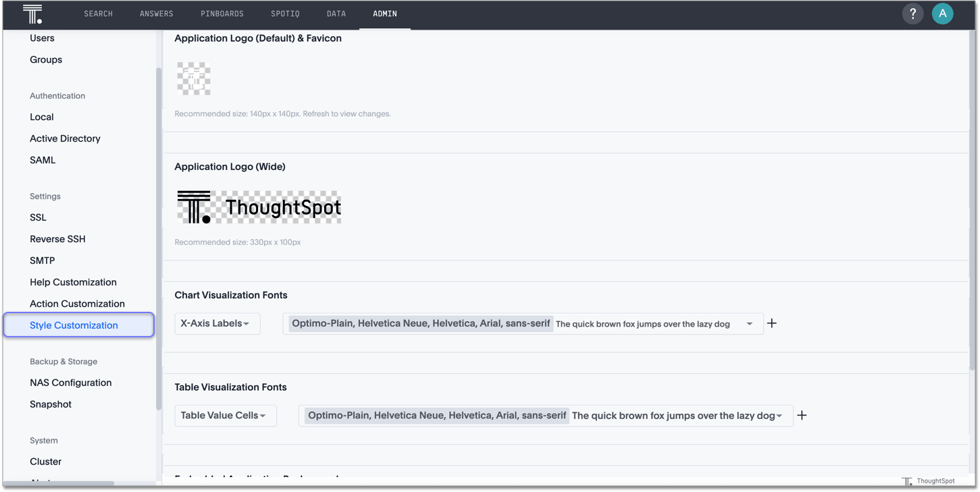
Task: Click plus icon beside table visualization font
Action: point(802,415)
